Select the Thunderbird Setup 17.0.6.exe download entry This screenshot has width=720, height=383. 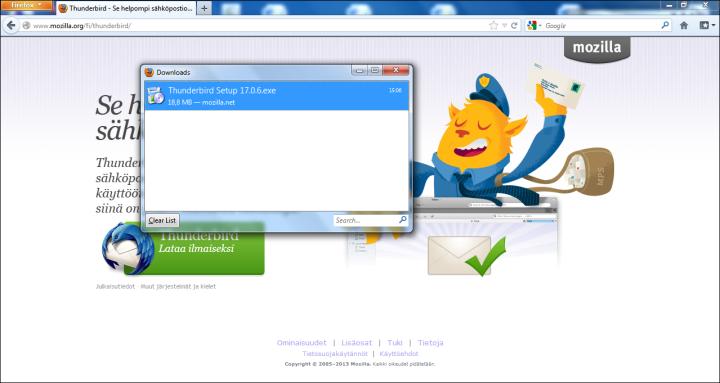[x=276, y=96]
